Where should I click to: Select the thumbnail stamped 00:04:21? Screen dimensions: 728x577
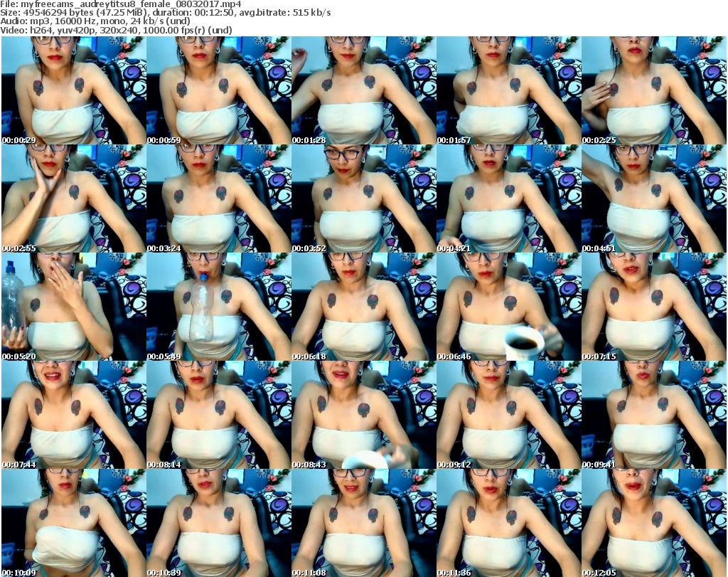(508, 198)
